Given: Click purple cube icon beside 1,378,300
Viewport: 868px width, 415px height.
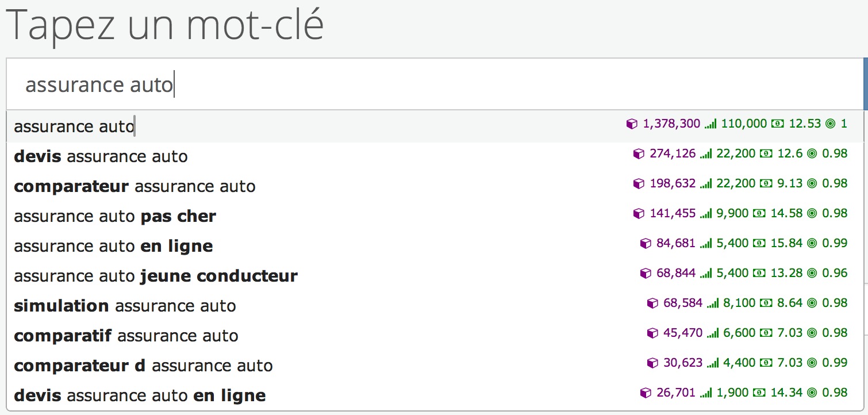Looking at the screenshot, I should click(632, 124).
